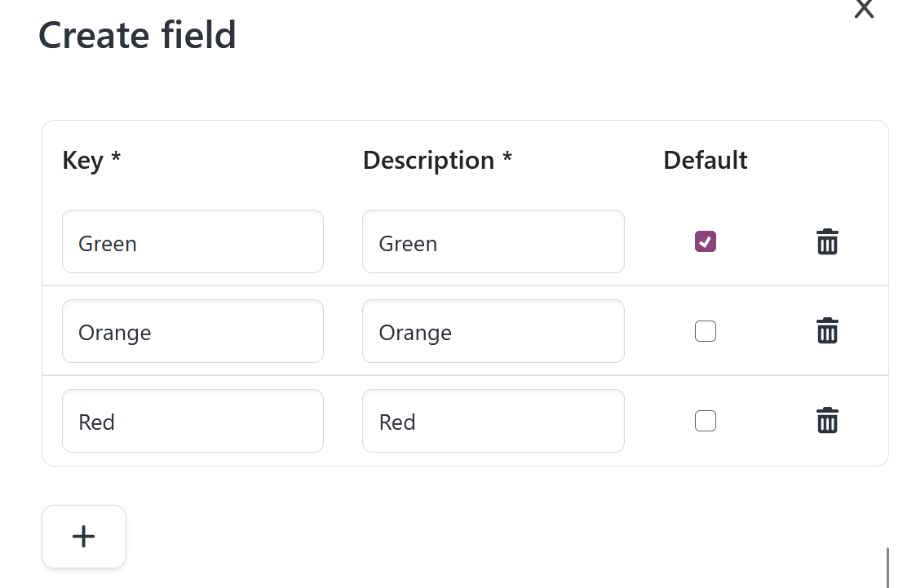Image resolution: width=916 pixels, height=588 pixels.
Task: Close the Create field dialog
Action: [x=864, y=10]
